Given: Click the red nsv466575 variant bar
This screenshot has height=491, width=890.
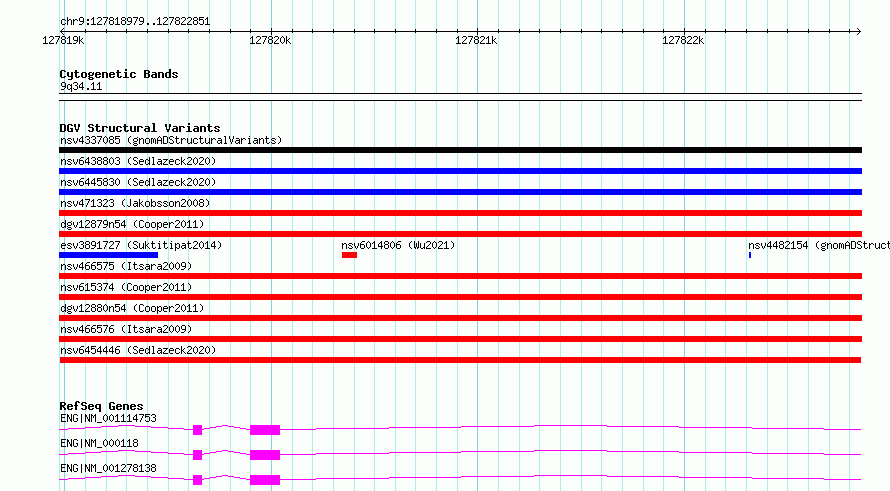Looking at the screenshot, I should pos(460,276).
